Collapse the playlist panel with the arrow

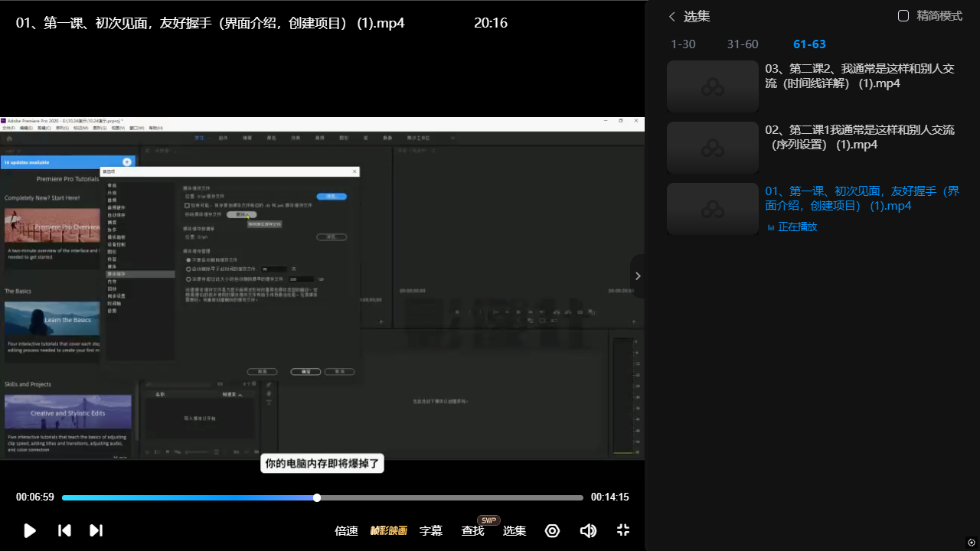[637, 276]
